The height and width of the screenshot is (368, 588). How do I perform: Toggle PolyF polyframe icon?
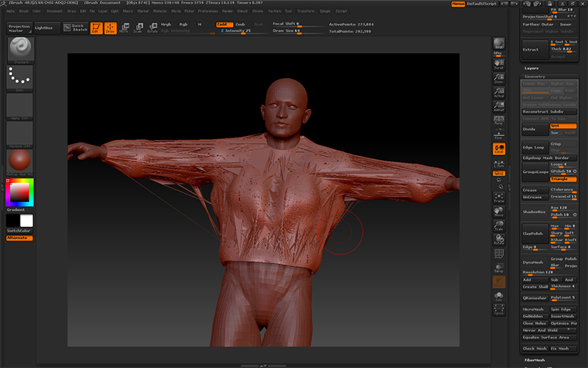coord(499,254)
